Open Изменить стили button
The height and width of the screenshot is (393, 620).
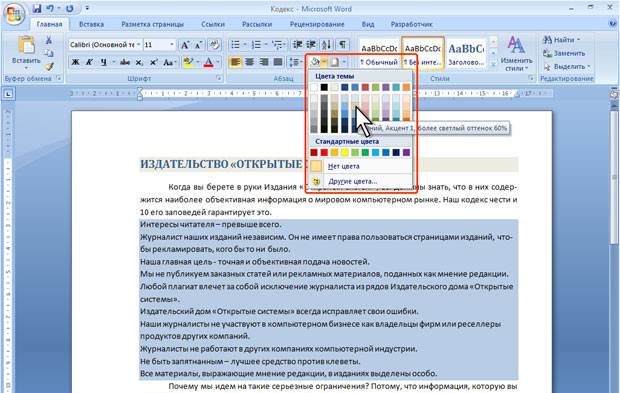pyautogui.click(x=516, y=53)
